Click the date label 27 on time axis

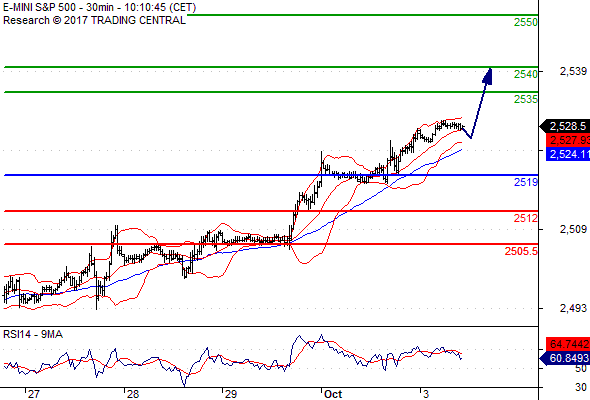pyautogui.click(x=33, y=394)
